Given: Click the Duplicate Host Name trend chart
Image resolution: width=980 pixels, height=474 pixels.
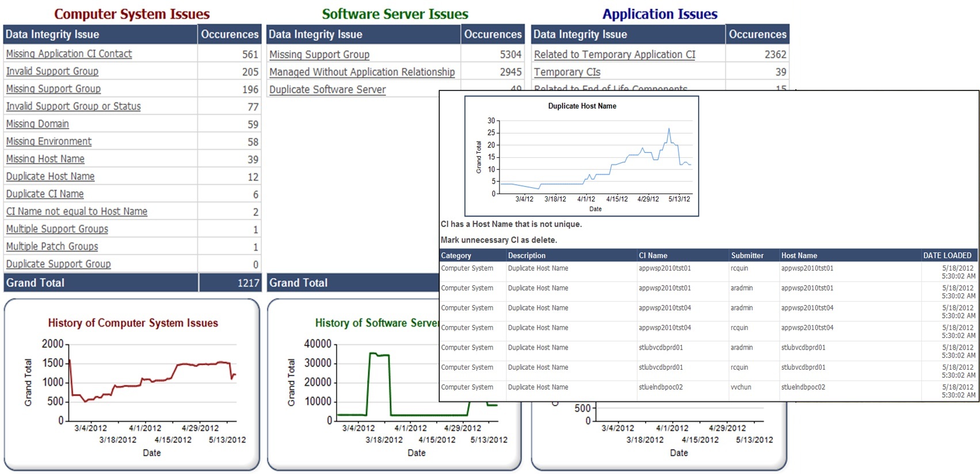Looking at the screenshot, I should tap(594, 157).
